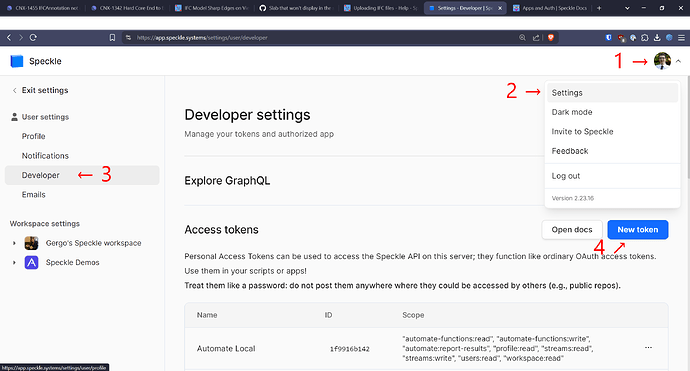Click the Exit settings back chevron
The height and width of the screenshot is (371, 690).
[15, 90]
